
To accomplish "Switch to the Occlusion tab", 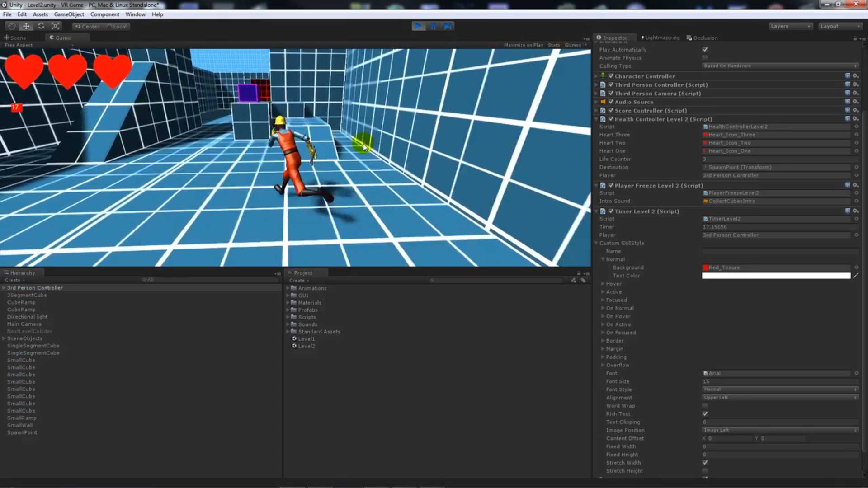I will [702, 38].
